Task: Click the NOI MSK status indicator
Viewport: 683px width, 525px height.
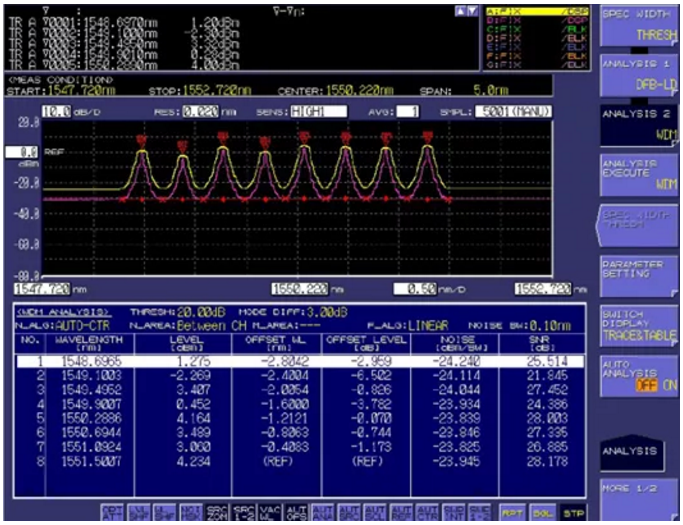Action: 191,513
